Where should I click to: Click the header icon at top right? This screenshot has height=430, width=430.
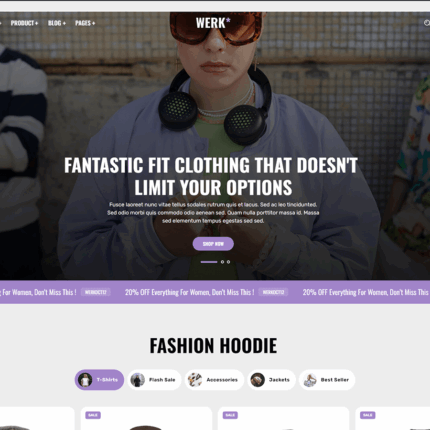coord(427,23)
